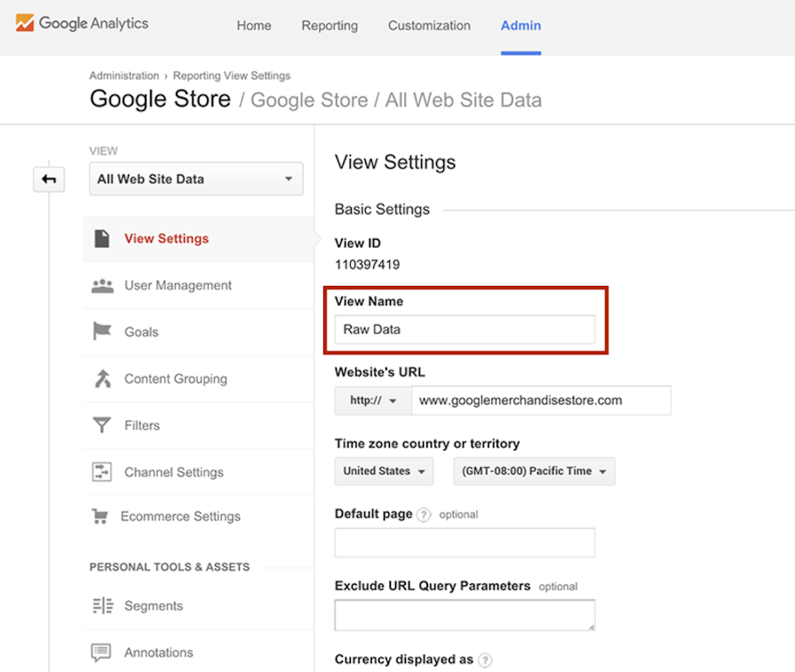Open the Pacific Time zone dropdown

[534, 471]
